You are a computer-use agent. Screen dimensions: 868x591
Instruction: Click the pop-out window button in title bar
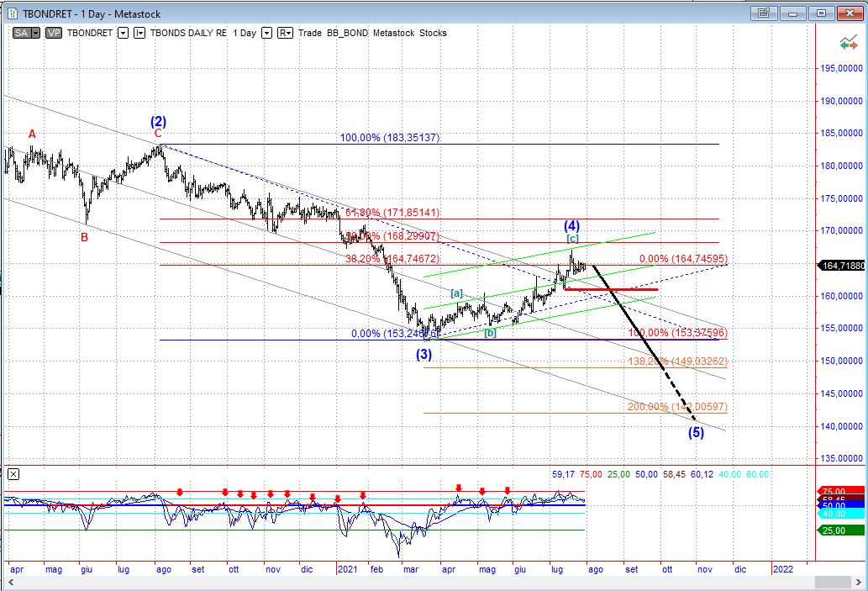(763, 13)
